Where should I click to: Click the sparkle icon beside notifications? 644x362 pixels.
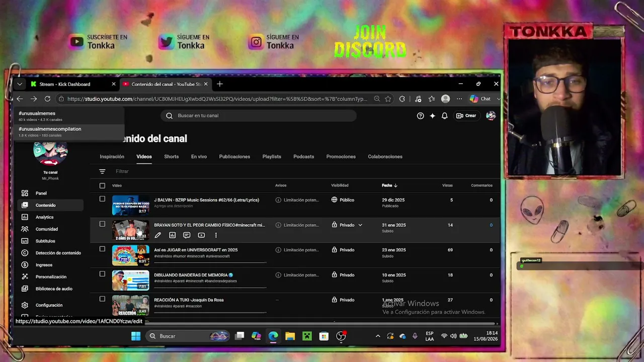433,116
